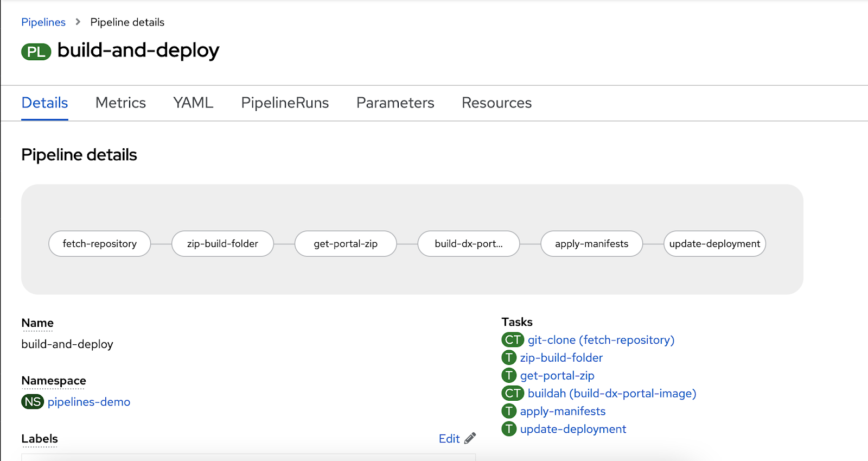Image resolution: width=868 pixels, height=461 pixels.
Task: Click the CT badge beside git-clone
Action: (512, 340)
